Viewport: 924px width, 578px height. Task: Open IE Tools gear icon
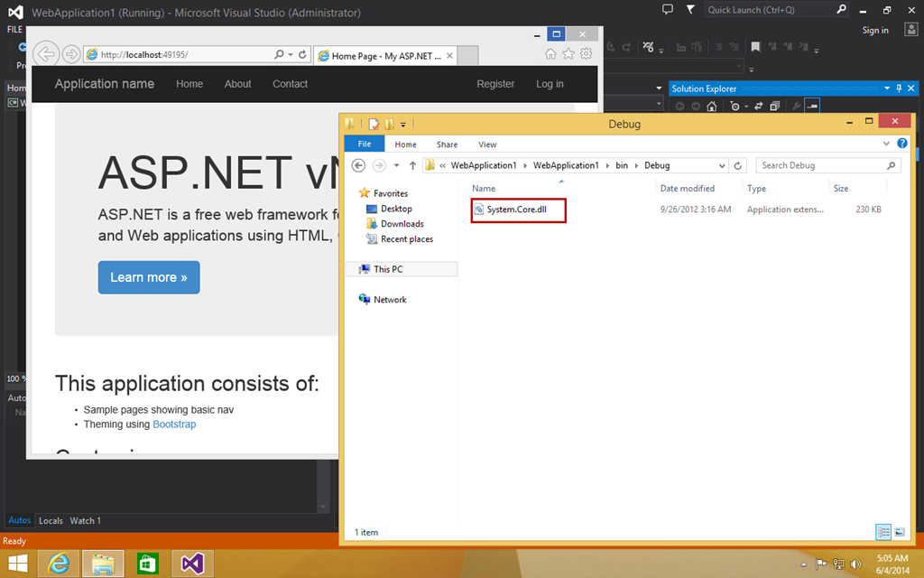586,54
